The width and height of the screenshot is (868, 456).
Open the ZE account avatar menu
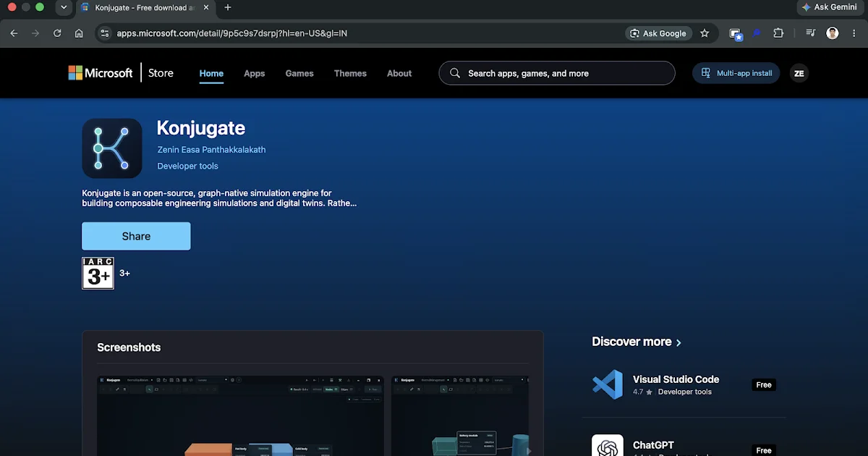pyautogui.click(x=799, y=73)
